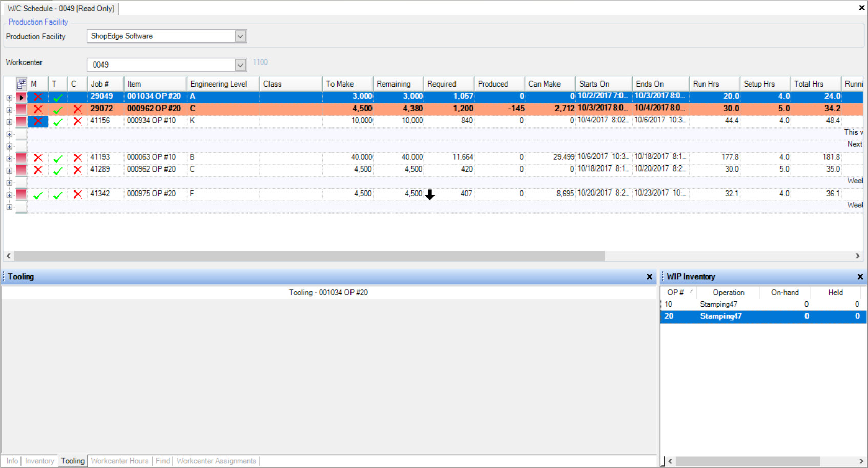Expand the row for job 41342
The height and width of the screenshot is (468, 868).
[9, 195]
